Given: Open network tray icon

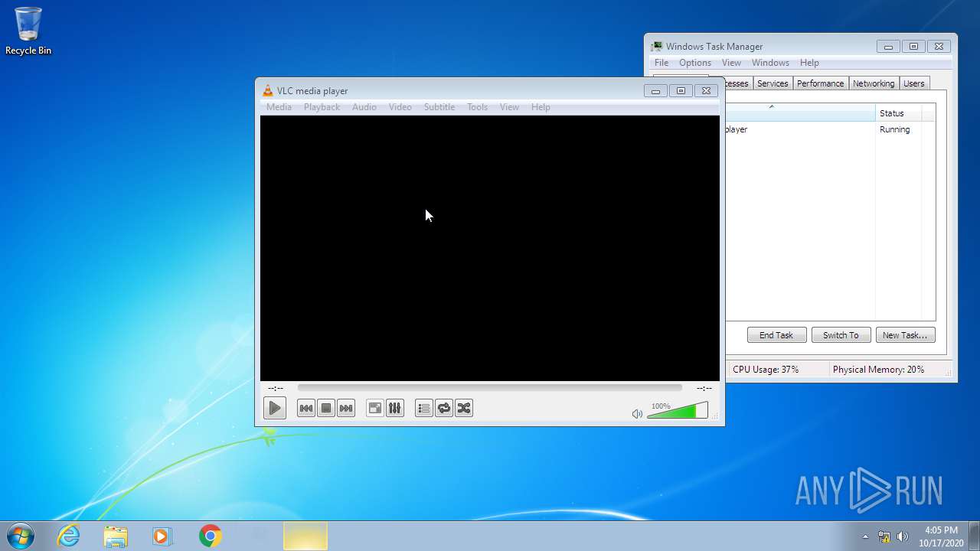Looking at the screenshot, I should pos(884,536).
